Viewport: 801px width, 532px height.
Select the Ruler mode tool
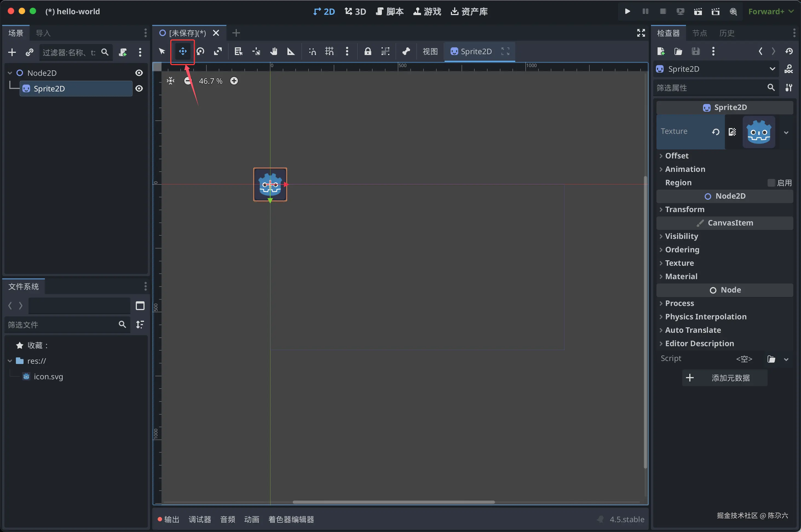291,51
